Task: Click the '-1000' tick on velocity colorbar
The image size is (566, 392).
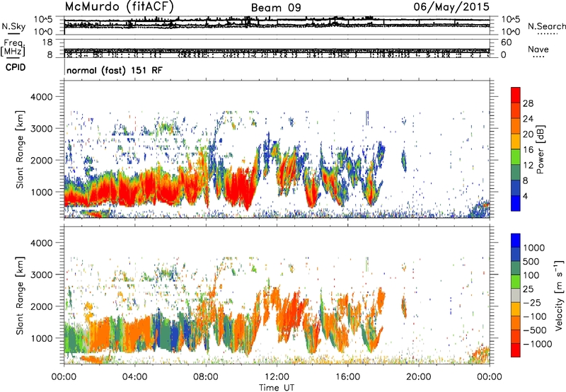Action: pos(537,344)
